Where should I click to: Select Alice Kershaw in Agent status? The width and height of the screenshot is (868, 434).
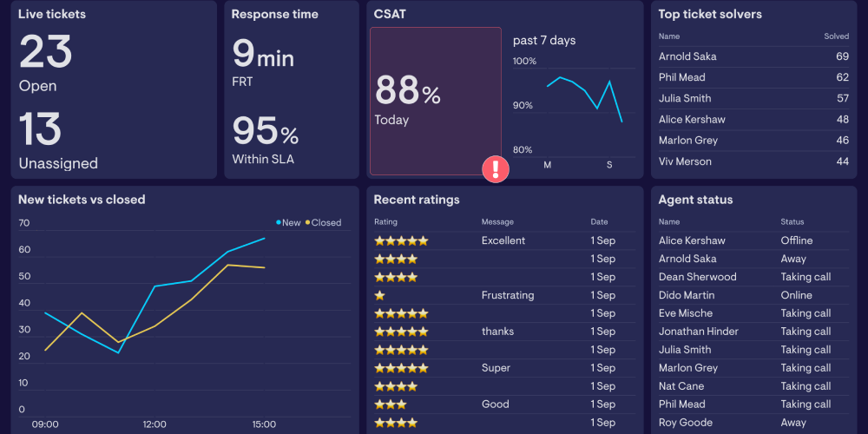(692, 240)
